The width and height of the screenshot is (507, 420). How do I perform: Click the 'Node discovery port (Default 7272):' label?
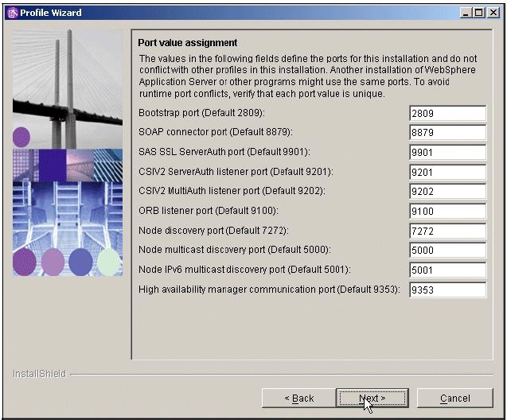(x=213, y=231)
